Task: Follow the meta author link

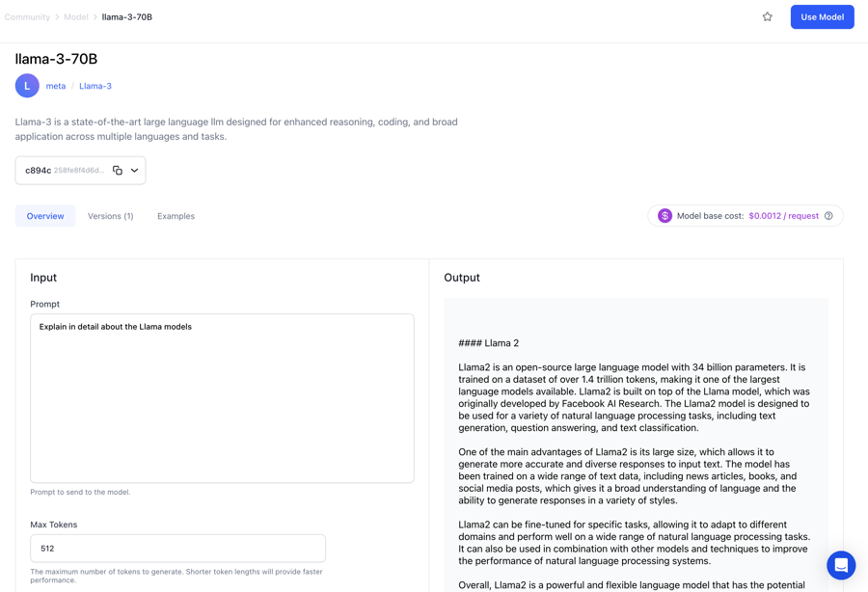Action: (56, 86)
